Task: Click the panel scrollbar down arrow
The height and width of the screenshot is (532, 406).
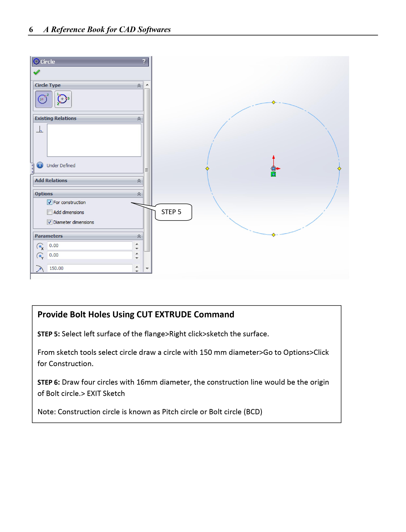Action: (x=147, y=269)
